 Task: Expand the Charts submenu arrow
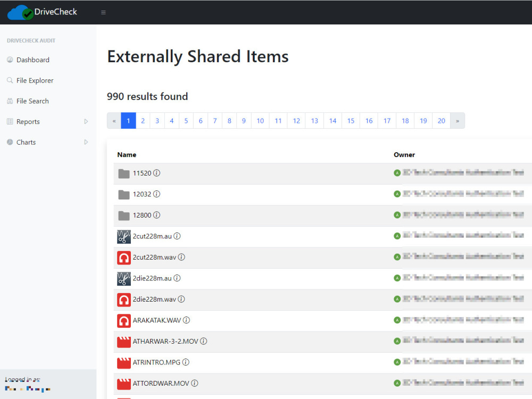pyautogui.click(x=86, y=142)
